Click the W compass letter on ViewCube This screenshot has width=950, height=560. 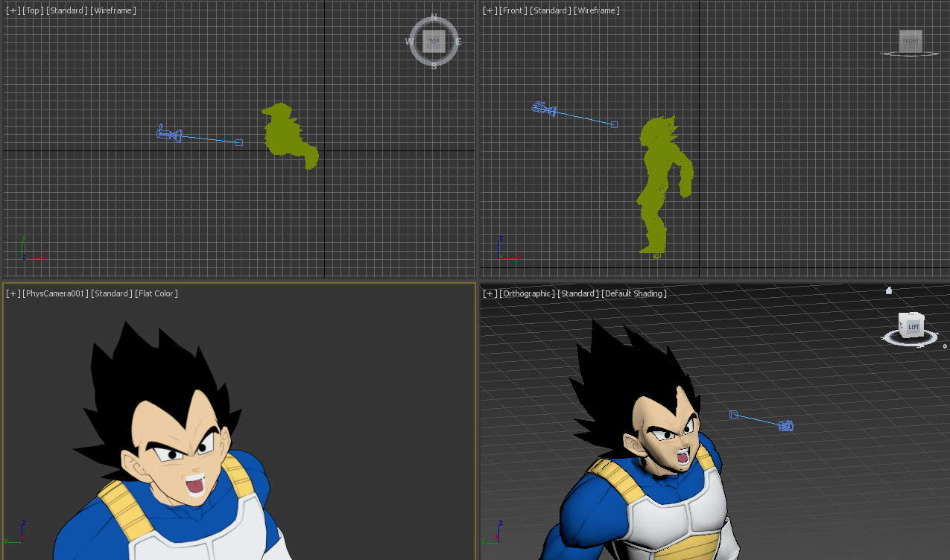tap(410, 42)
